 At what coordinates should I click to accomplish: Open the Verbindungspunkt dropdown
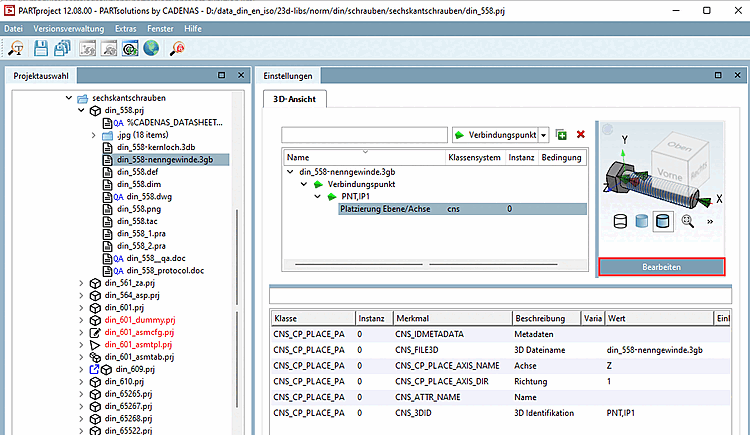click(544, 134)
